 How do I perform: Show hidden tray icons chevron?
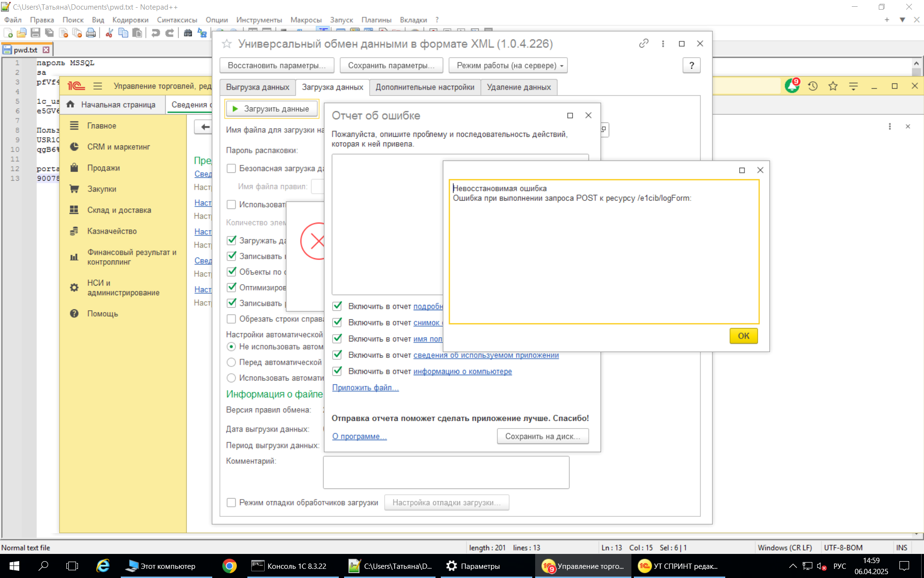point(793,566)
